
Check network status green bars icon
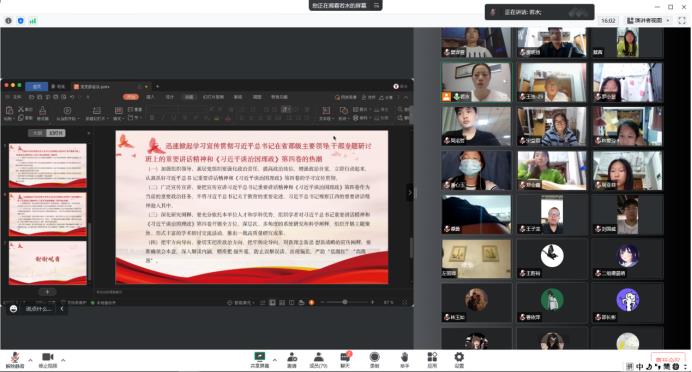click(x=33, y=20)
